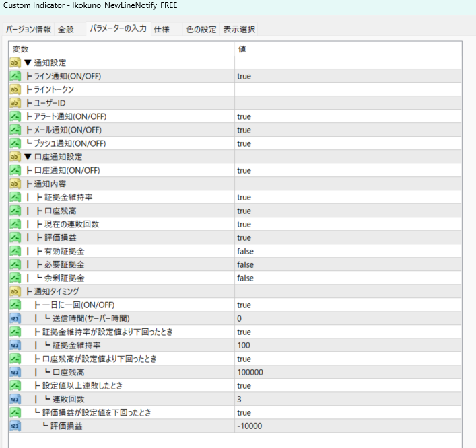This screenshot has height=448, width=476.
Task: Click the true value of 証拠金維持率 in 通知内容
Action: pyautogui.click(x=244, y=197)
